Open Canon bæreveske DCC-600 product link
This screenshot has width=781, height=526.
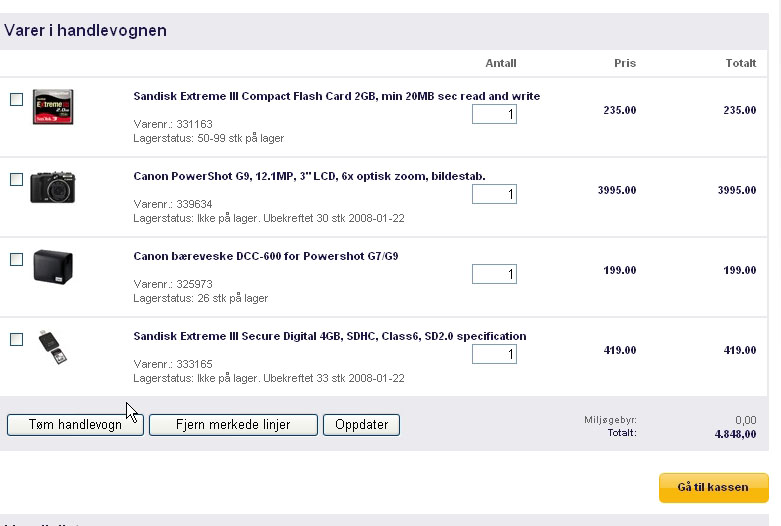click(x=265, y=256)
